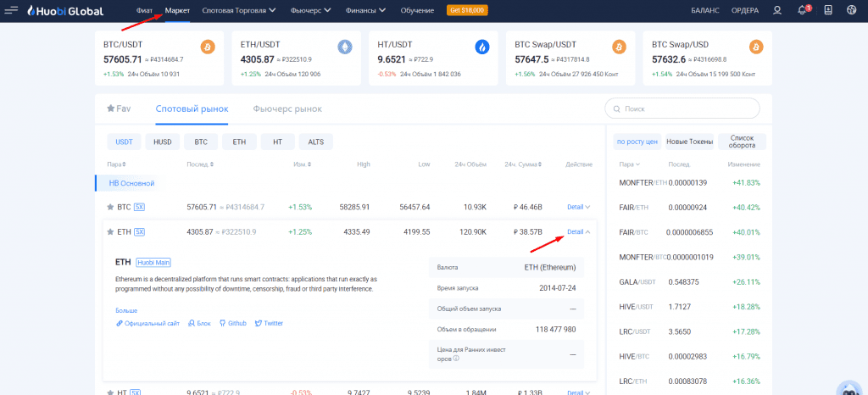Open the Github link for ETH
Image resolution: width=868 pixels, height=395 pixels.
[x=233, y=323]
